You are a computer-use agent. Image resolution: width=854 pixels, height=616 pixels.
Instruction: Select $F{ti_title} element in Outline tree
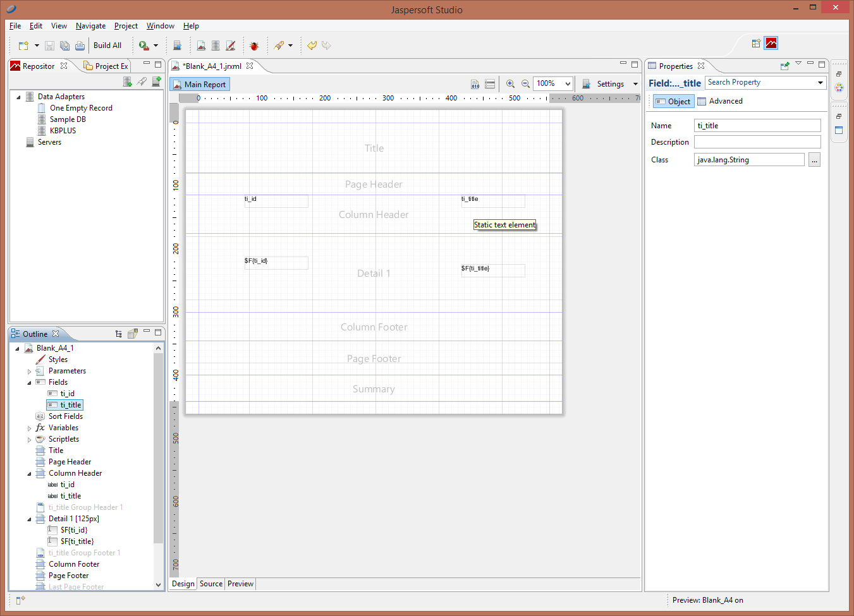pyautogui.click(x=77, y=541)
